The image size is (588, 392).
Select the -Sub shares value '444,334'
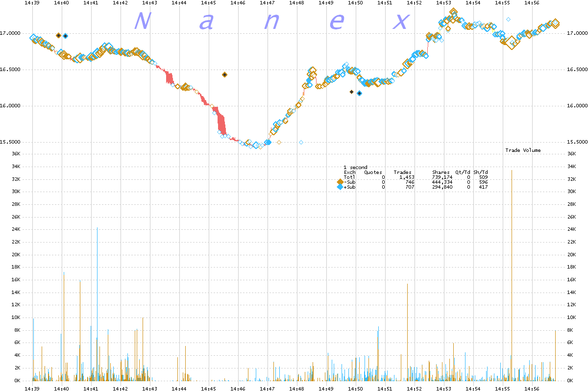click(x=442, y=182)
